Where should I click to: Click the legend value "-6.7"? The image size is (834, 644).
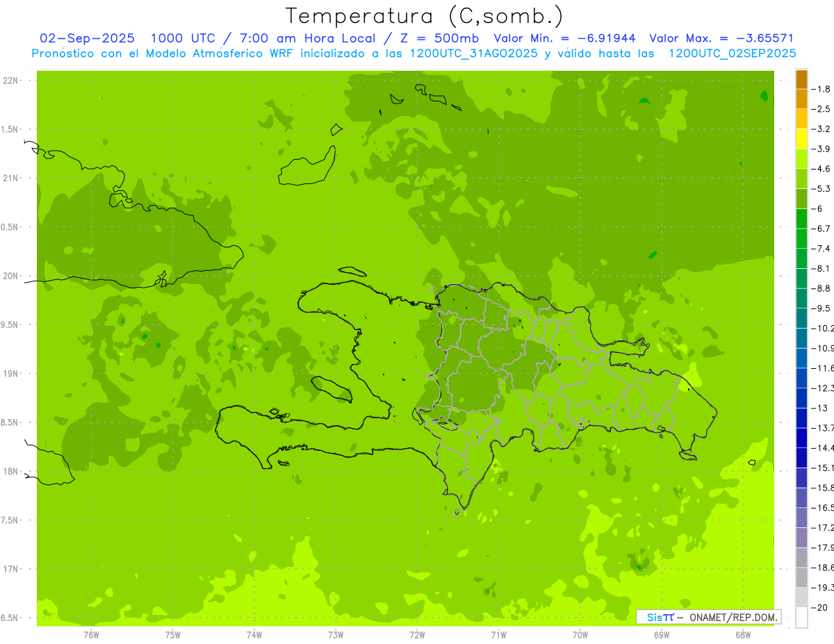(x=821, y=229)
